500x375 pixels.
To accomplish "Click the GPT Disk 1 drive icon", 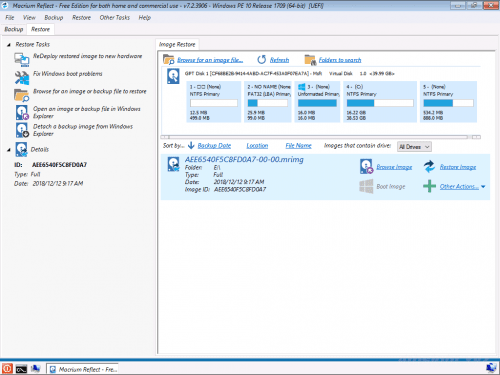I will click(x=173, y=76).
